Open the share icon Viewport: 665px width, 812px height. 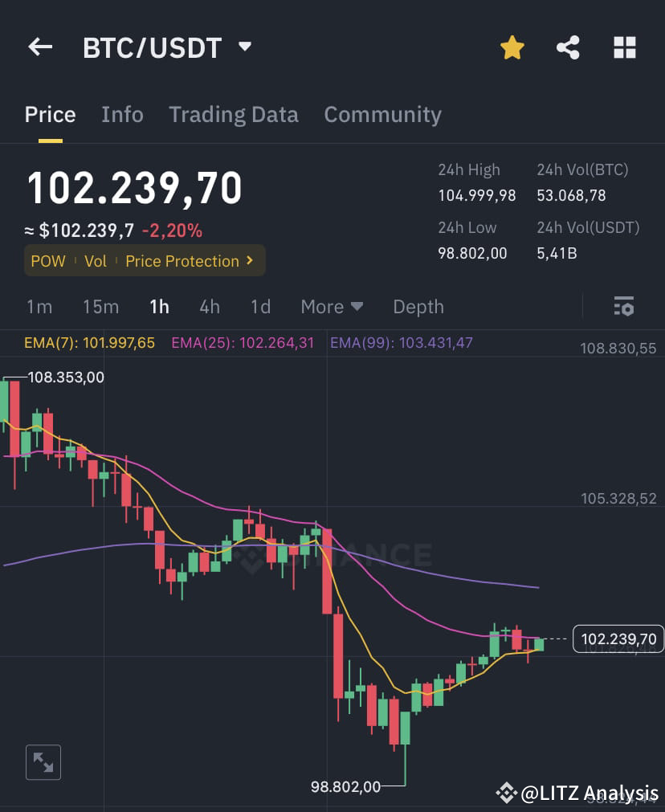point(568,47)
